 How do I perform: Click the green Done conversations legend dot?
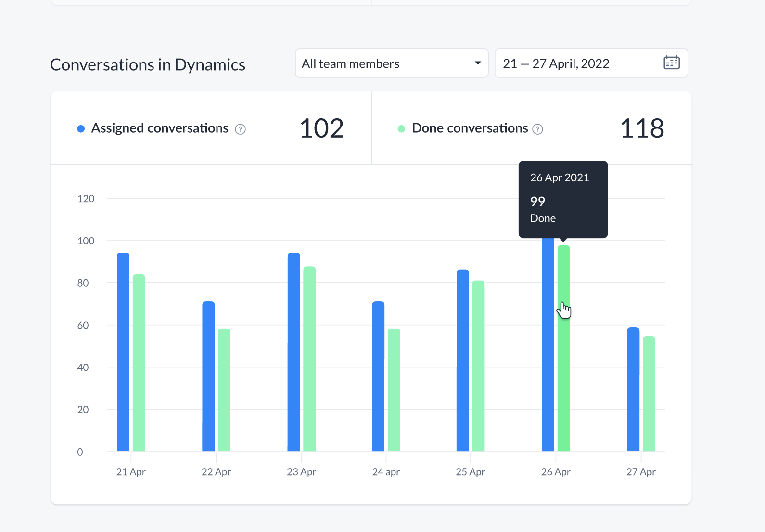[401, 129]
